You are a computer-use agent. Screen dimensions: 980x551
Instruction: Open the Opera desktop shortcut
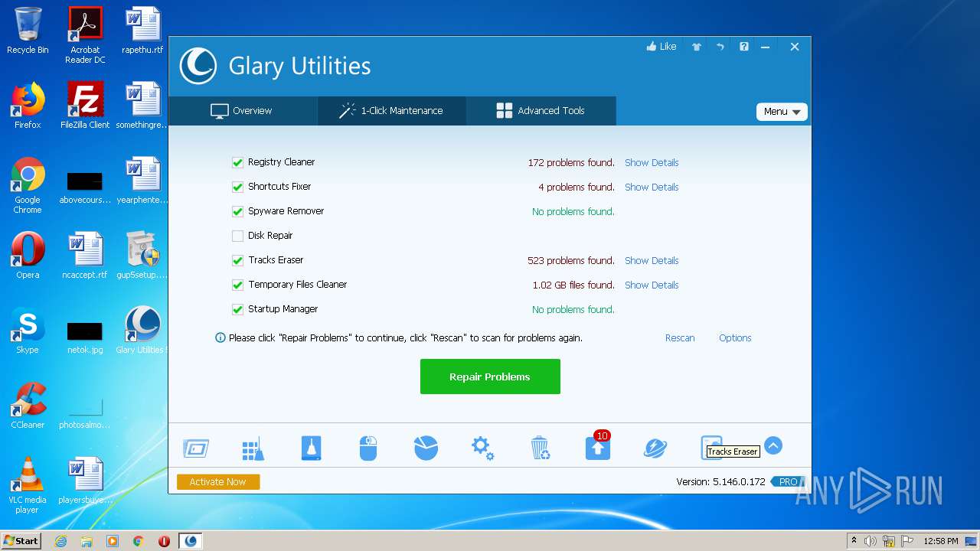pos(28,255)
